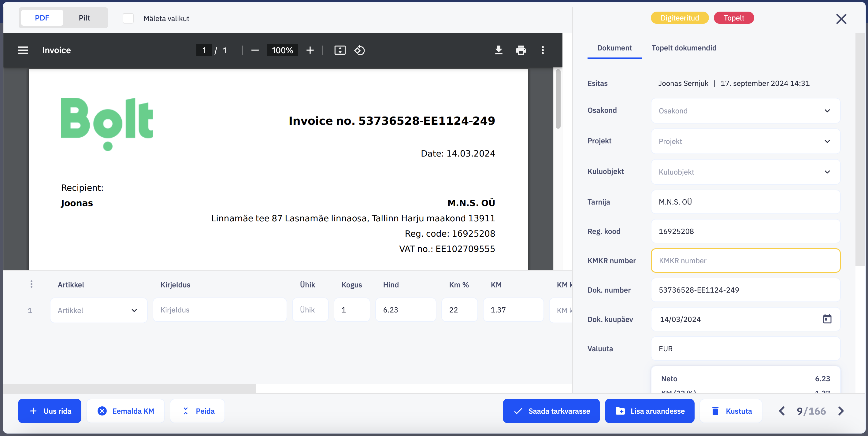The image size is (868, 436).
Task: Click the Peida button
Action: [x=198, y=411]
